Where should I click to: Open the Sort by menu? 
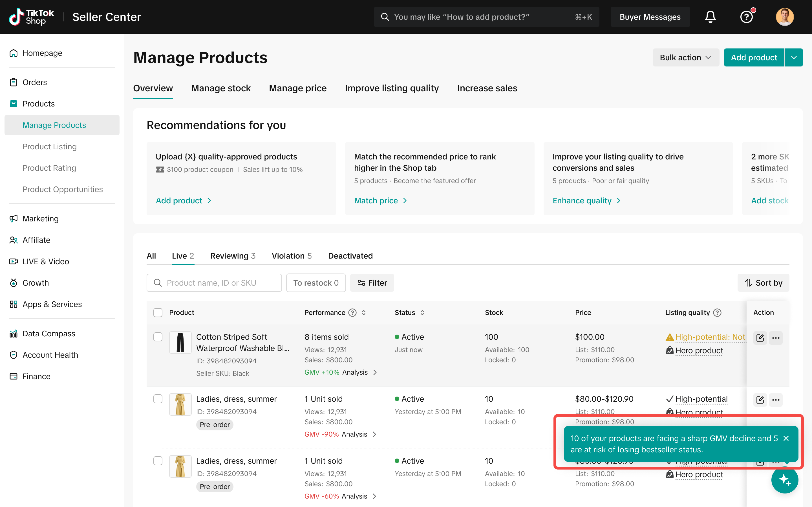pyautogui.click(x=763, y=283)
